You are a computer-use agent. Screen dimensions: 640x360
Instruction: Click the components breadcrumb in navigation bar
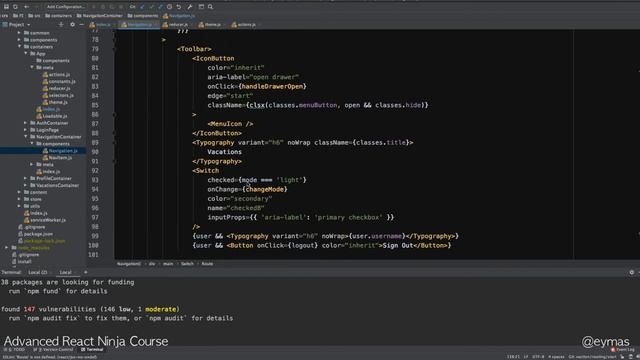143,16
